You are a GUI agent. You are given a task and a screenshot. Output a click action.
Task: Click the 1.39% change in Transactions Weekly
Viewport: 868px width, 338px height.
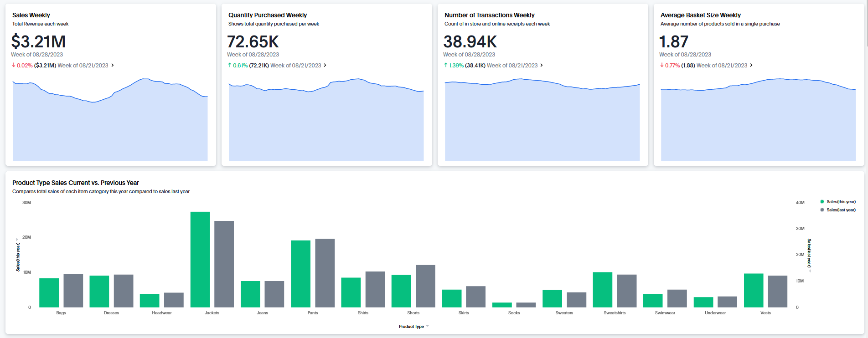[x=456, y=66]
